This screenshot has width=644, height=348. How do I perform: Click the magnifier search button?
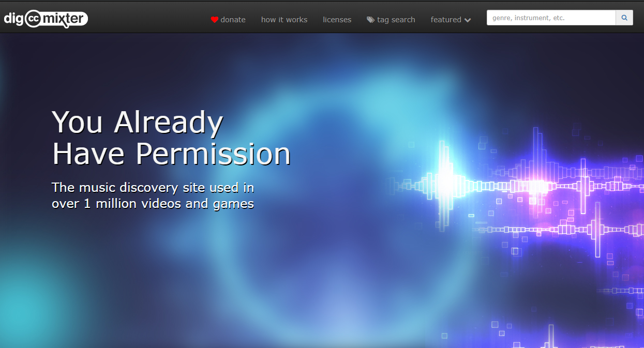[x=624, y=18]
